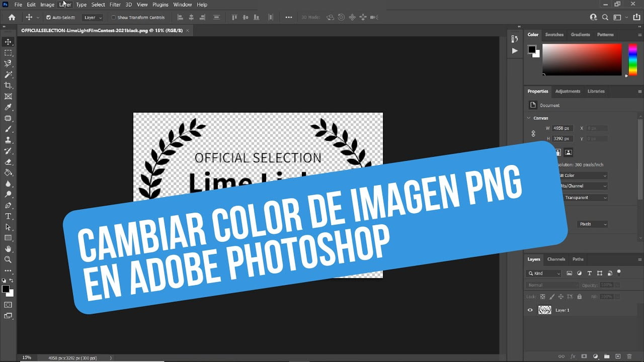Select the Pen tool

click(x=8, y=206)
